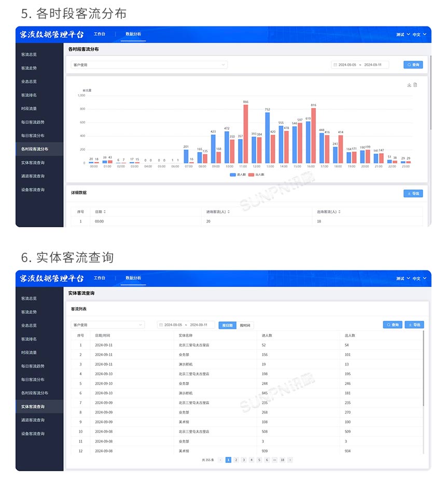The height and width of the screenshot is (504, 446).
Task: Switch to the 工作台 tab
Action: click(x=100, y=34)
